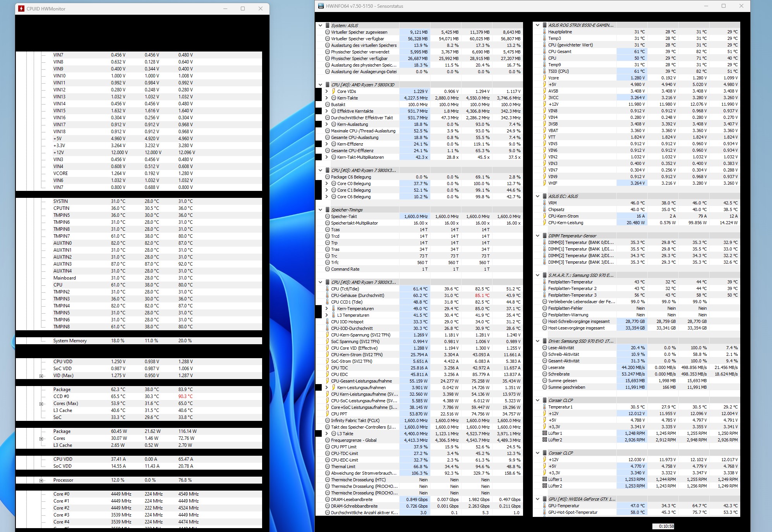The width and height of the screenshot is (772, 532).
Task: Click the chip icon beside System: ASUS
Action: (x=328, y=26)
